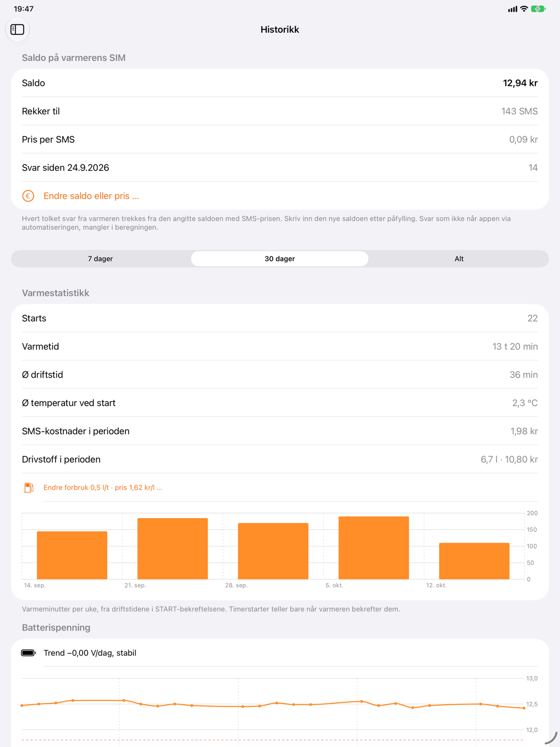Tap the 12. okt. weekly bar
560x747 pixels.
(x=474, y=561)
